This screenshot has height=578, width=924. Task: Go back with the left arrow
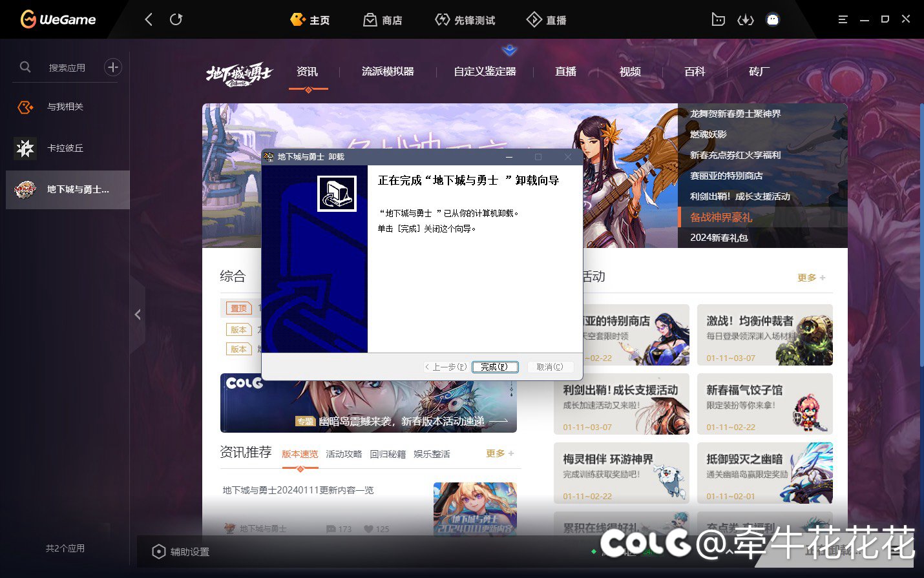point(149,19)
